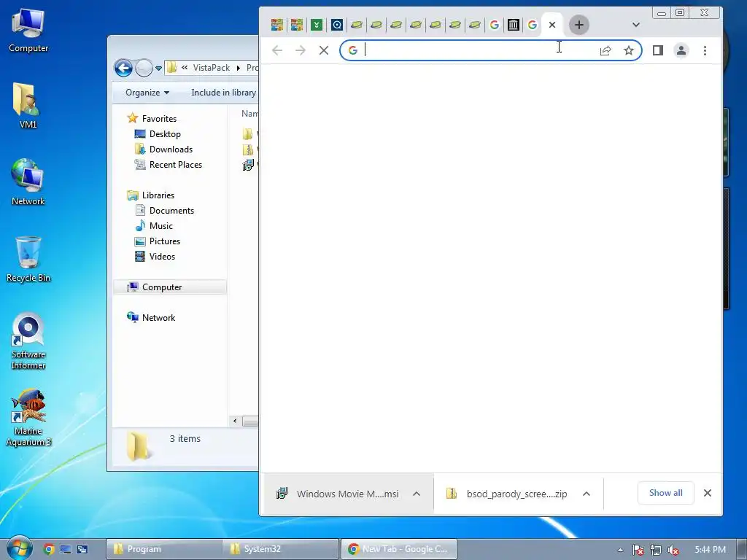Select the Recycle Bin desktop icon
Viewport: 747px width, 560px height.
click(28, 259)
